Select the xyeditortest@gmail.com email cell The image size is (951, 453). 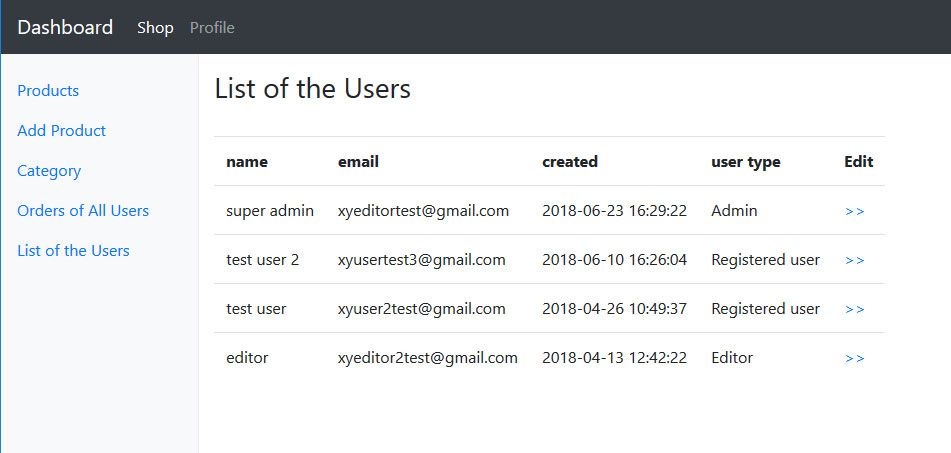pos(423,211)
